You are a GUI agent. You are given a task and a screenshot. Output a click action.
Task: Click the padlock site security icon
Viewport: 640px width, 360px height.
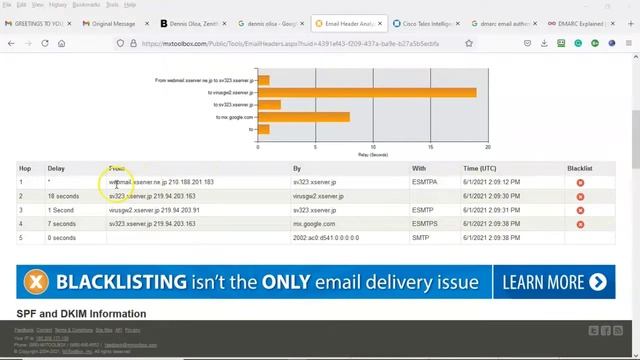133,43
